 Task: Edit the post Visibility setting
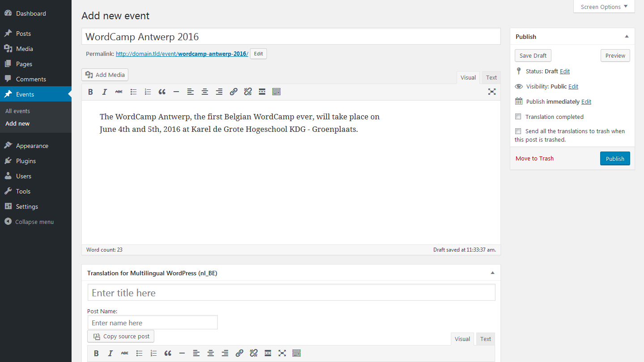coord(573,87)
